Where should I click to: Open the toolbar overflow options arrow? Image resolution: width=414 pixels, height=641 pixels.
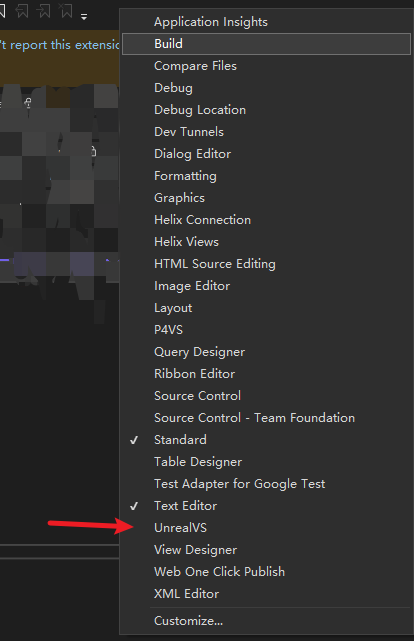click(x=84, y=17)
